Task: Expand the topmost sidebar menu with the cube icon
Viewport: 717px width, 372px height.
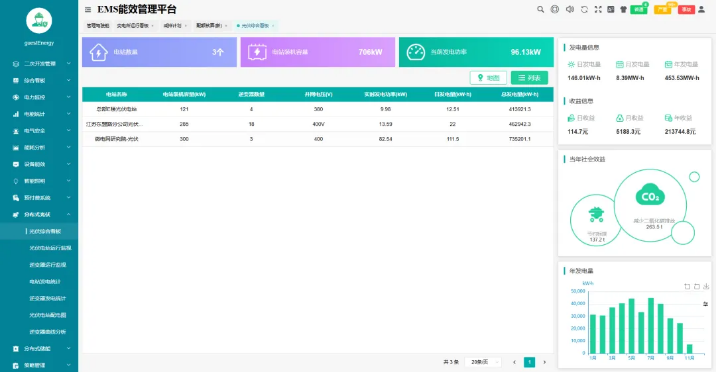Action: tap(39, 64)
